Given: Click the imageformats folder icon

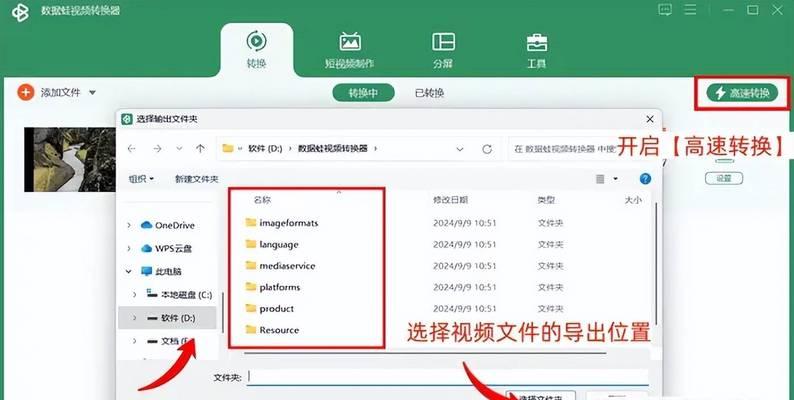Looking at the screenshot, I should coord(251,222).
